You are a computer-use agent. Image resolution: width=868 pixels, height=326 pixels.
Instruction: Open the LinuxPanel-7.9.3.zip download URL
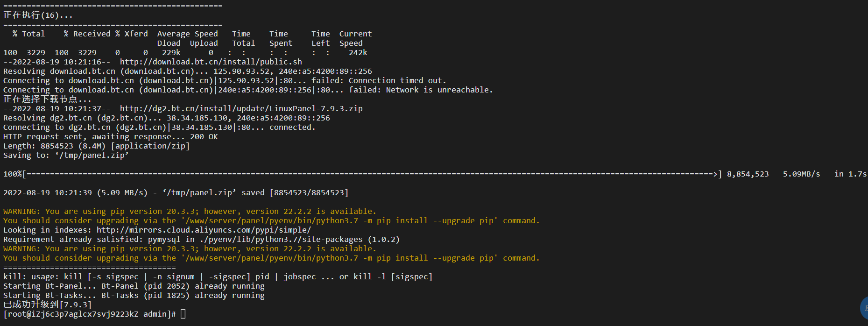tap(241, 108)
